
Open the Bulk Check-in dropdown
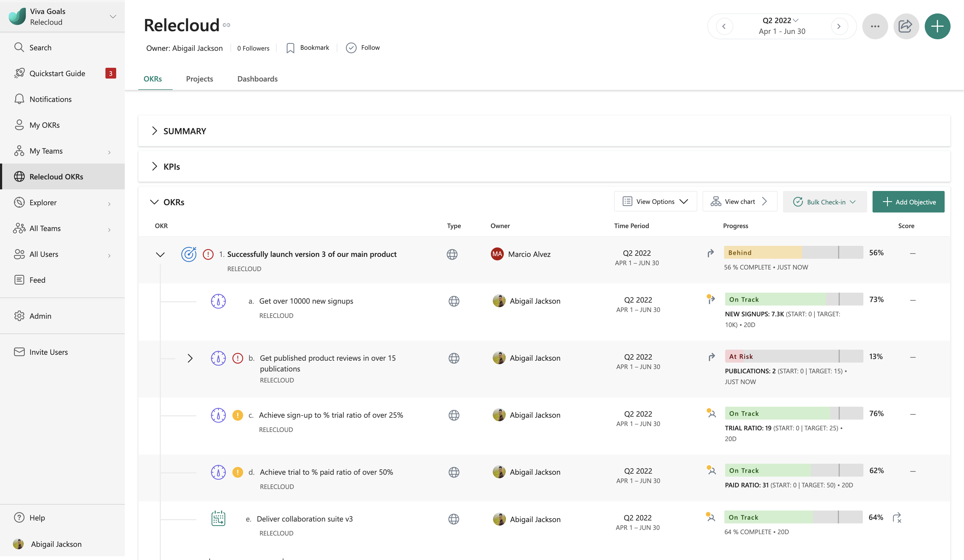[x=825, y=201]
